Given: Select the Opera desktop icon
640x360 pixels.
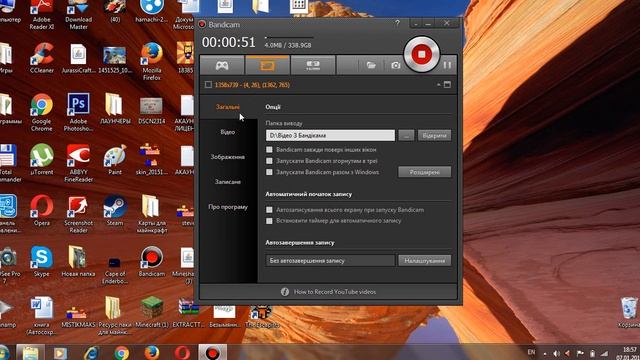Looking at the screenshot, I should point(42,211).
